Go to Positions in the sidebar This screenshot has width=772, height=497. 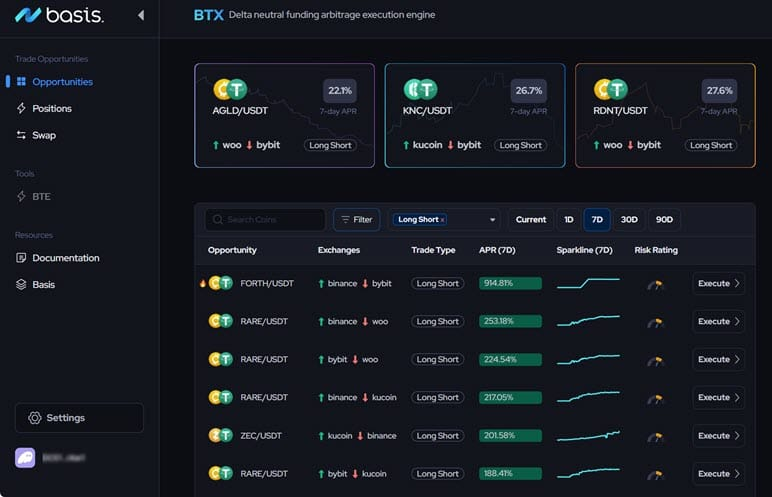(52, 108)
